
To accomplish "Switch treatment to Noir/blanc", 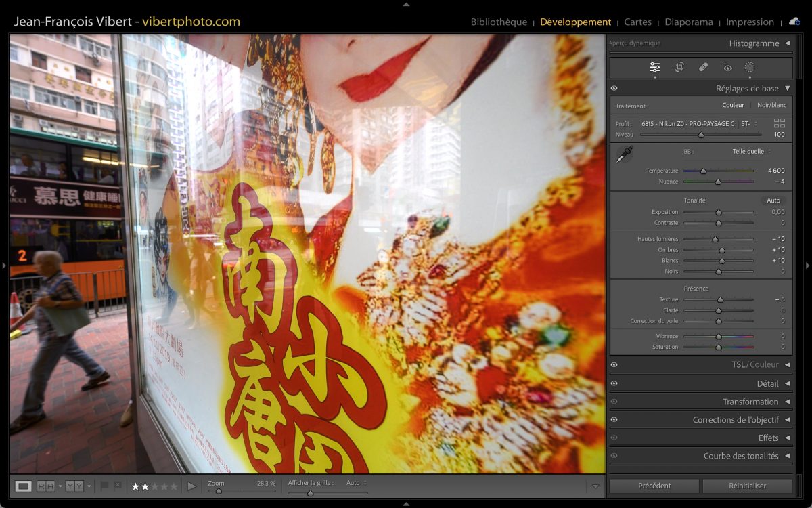I will (x=771, y=105).
